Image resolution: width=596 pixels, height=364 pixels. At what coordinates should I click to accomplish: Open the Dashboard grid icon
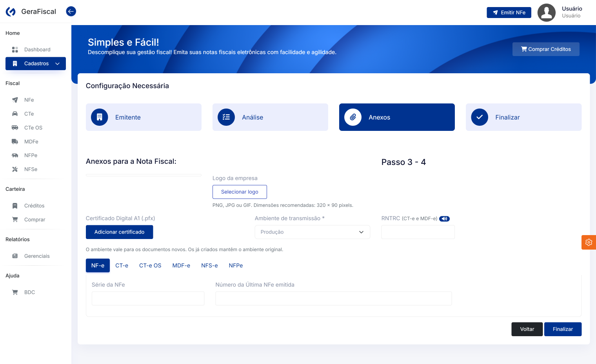point(15,49)
